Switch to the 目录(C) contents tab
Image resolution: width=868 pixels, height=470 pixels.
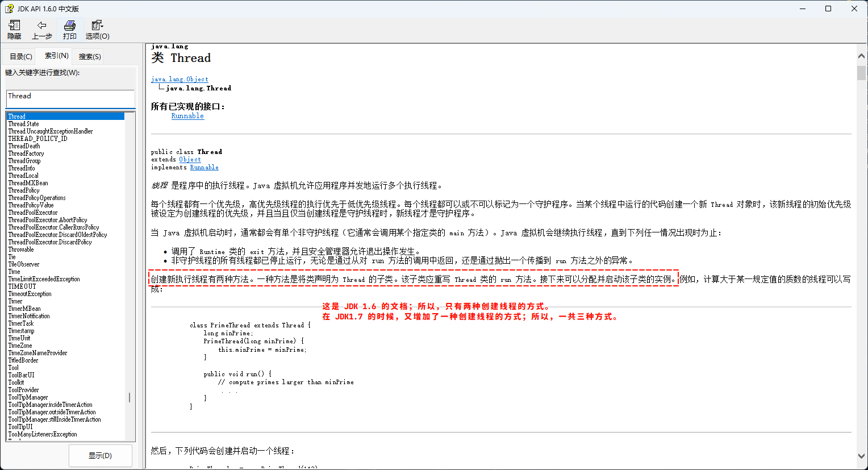20,56
